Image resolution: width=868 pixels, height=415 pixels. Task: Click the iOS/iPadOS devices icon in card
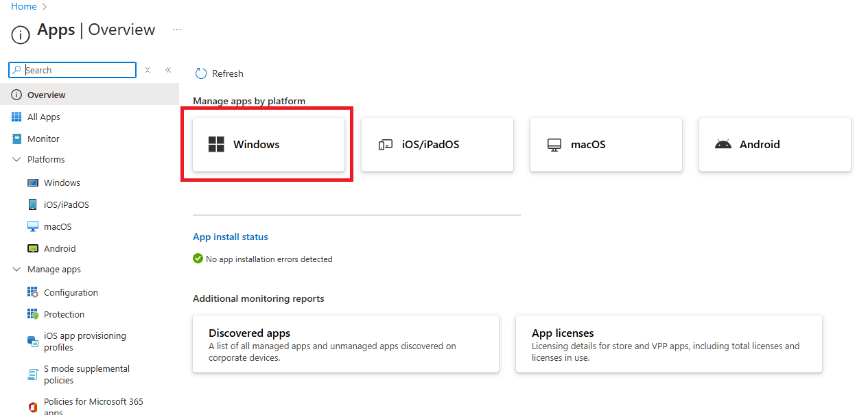(x=386, y=145)
